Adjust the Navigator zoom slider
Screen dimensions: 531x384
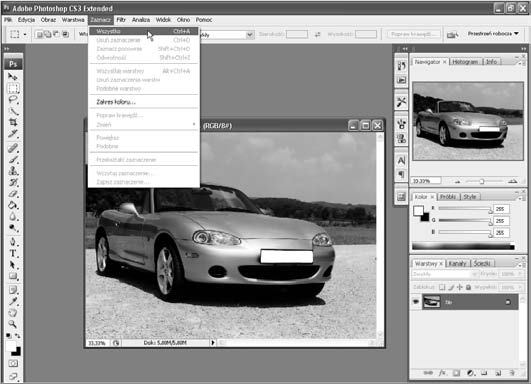pyautogui.click(x=481, y=181)
